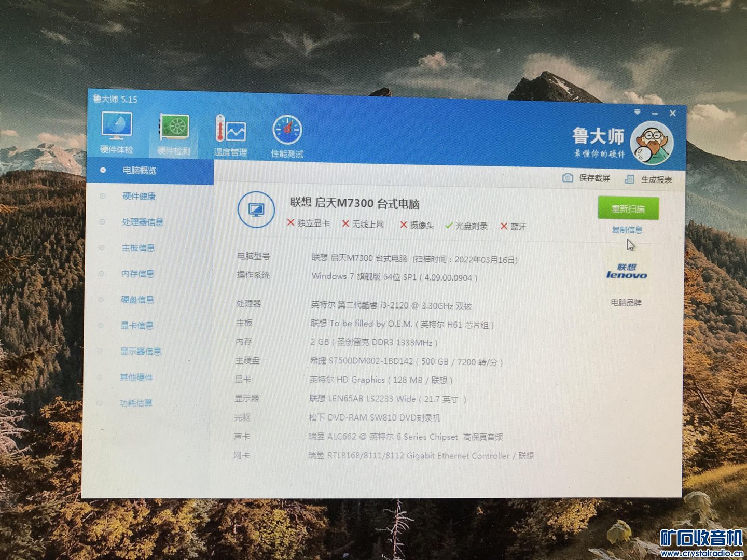This screenshot has height=560, width=747.
Task: Click the RTL8168/8111/8112 Gigabit Ethernet value
Action: click(421, 456)
